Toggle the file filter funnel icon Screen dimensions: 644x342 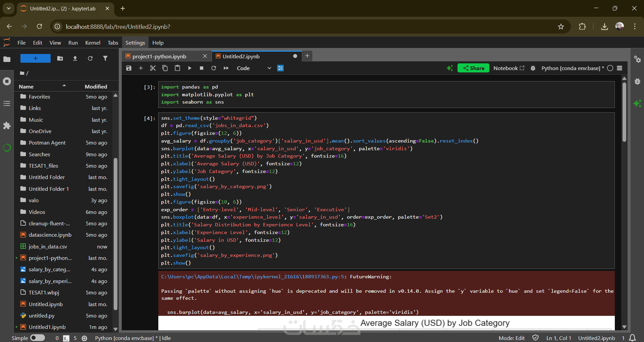[105, 58]
